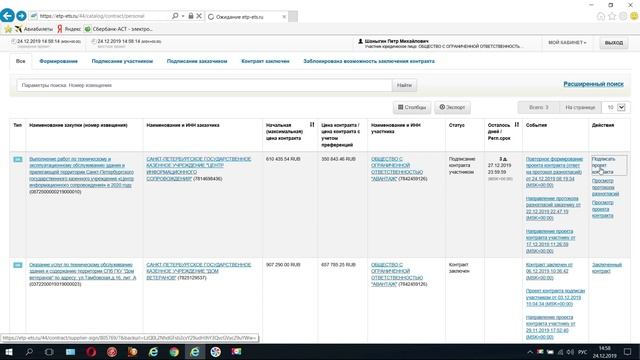Open event dated 22.12.2019 in first row
640x360 pixels.
(x=553, y=208)
